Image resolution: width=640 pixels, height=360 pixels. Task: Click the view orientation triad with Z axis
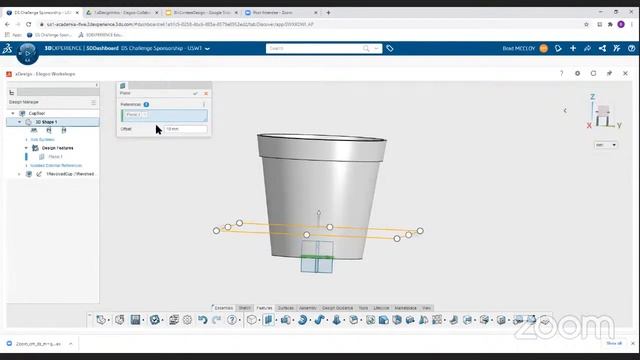(x=603, y=112)
